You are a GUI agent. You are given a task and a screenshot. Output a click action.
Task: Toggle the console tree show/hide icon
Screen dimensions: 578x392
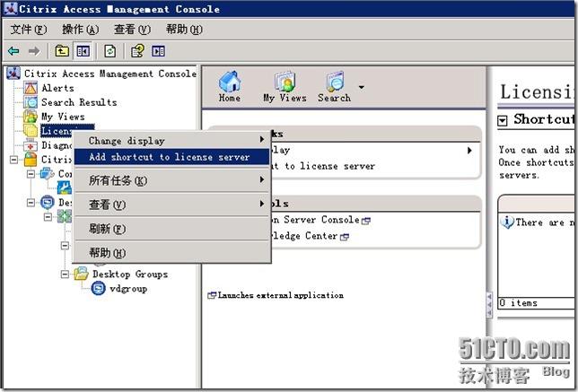(x=83, y=51)
